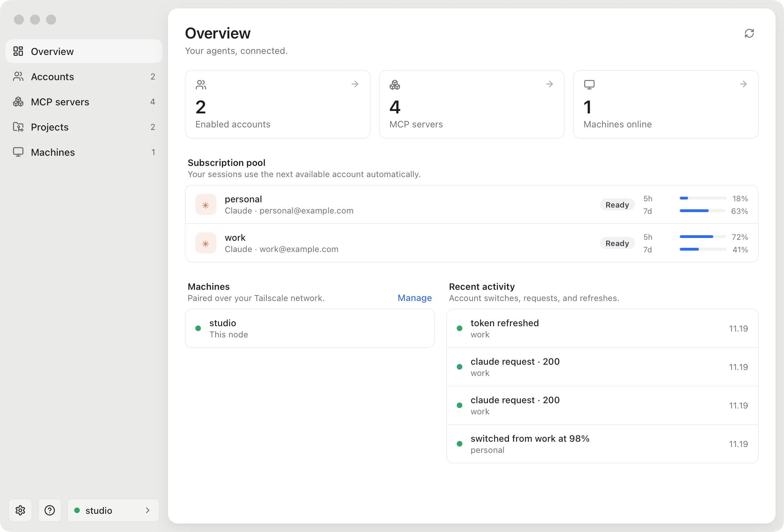Click the Projects sidebar folder icon

(x=18, y=127)
